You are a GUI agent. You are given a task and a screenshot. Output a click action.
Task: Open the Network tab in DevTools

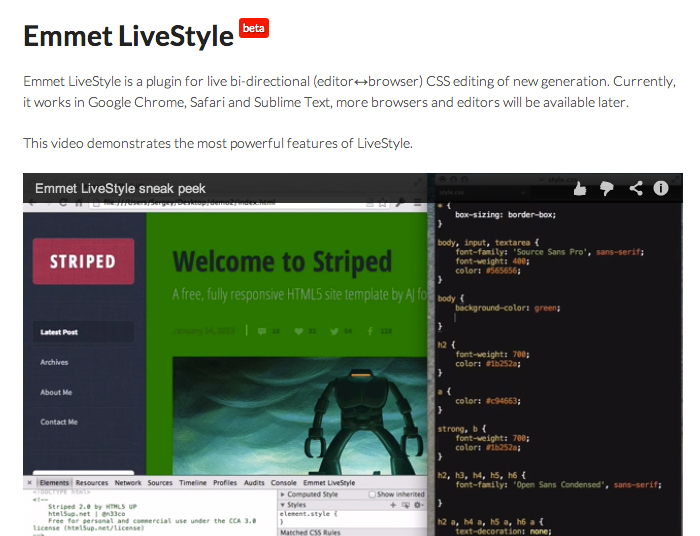128,483
